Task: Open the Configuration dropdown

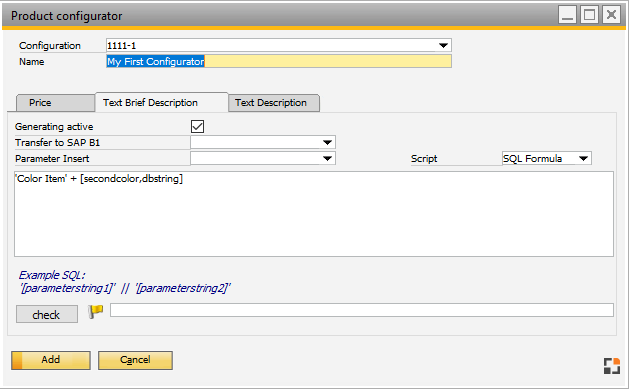Action: click(x=443, y=45)
